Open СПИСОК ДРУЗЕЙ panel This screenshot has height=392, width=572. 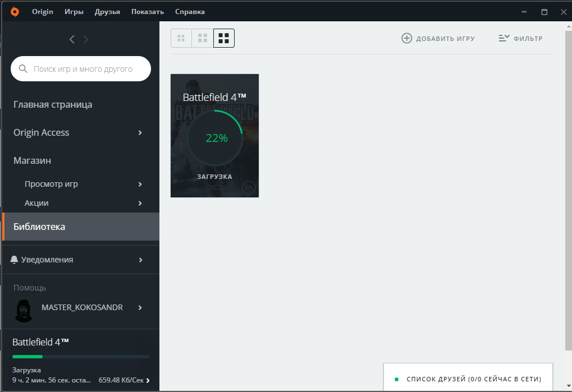pyautogui.click(x=468, y=377)
